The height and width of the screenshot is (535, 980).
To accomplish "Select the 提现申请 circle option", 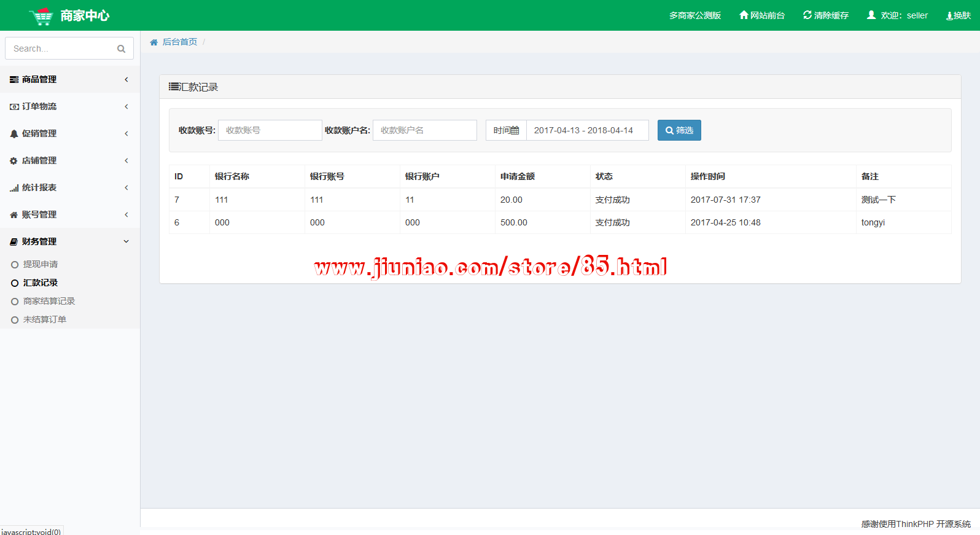I will tap(15, 265).
